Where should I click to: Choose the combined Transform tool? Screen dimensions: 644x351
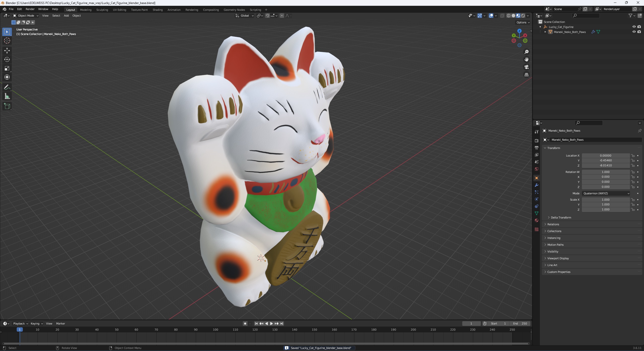[x=7, y=77]
